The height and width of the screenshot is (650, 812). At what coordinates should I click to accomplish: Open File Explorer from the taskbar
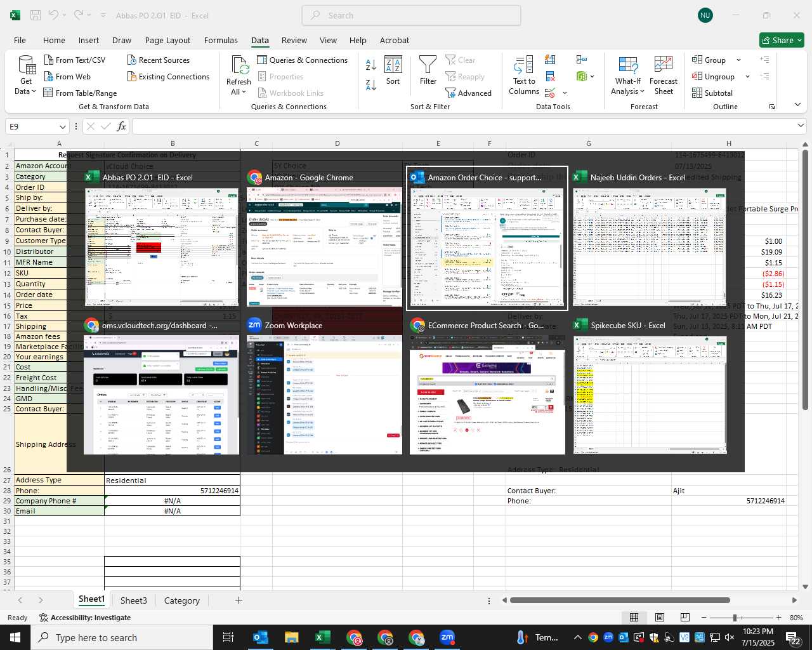(x=292, y=637)
